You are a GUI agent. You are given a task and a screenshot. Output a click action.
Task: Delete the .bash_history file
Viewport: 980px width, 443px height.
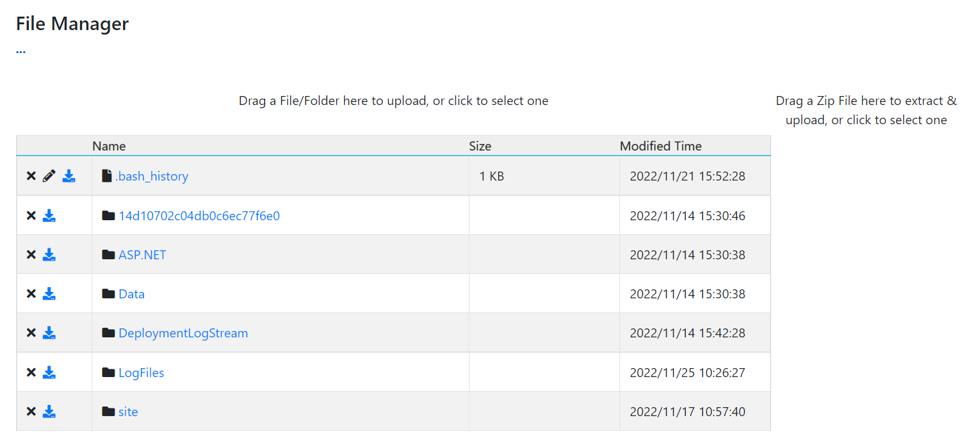pos(31,176)
